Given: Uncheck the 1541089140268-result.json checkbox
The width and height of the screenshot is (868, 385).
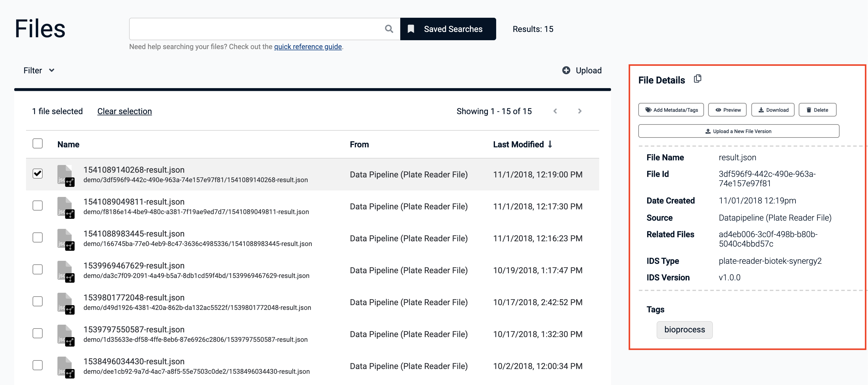Looking at the screenshot, I should (x=37, y=174).
